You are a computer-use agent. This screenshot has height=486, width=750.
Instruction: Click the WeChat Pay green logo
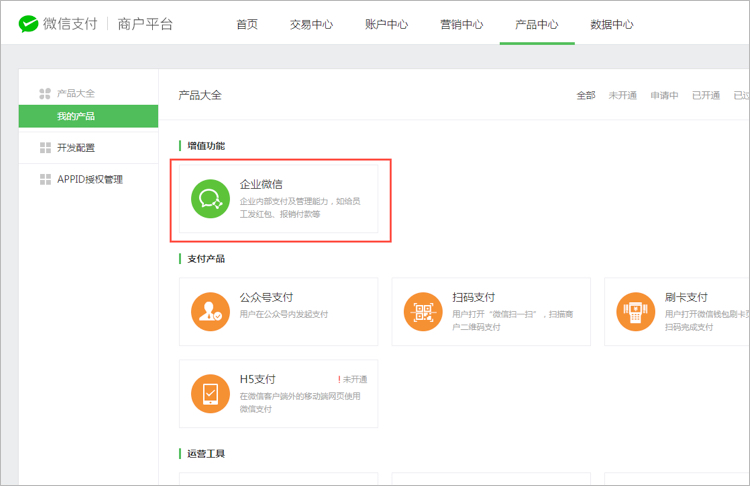(28, 23)
